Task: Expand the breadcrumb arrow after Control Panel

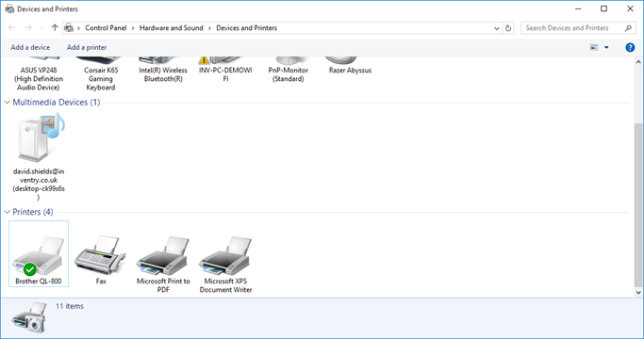Action: point(133,28)
